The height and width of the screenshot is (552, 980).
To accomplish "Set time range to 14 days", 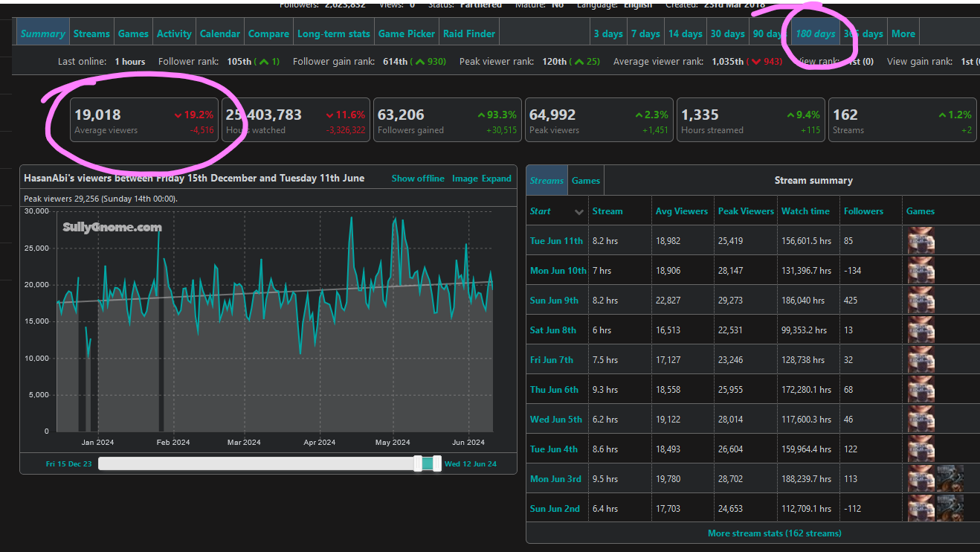I will pos(685,33).
